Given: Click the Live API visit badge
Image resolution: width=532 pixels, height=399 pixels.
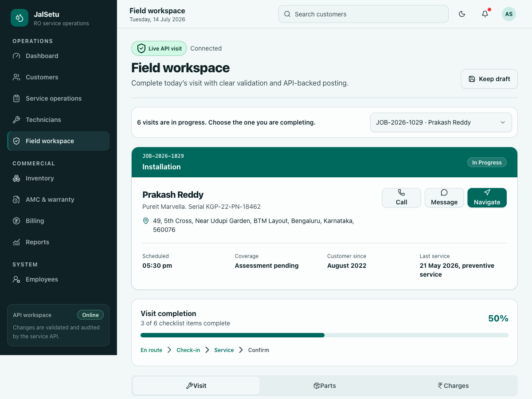Looking at the screenshot, I should pos(159,48).
